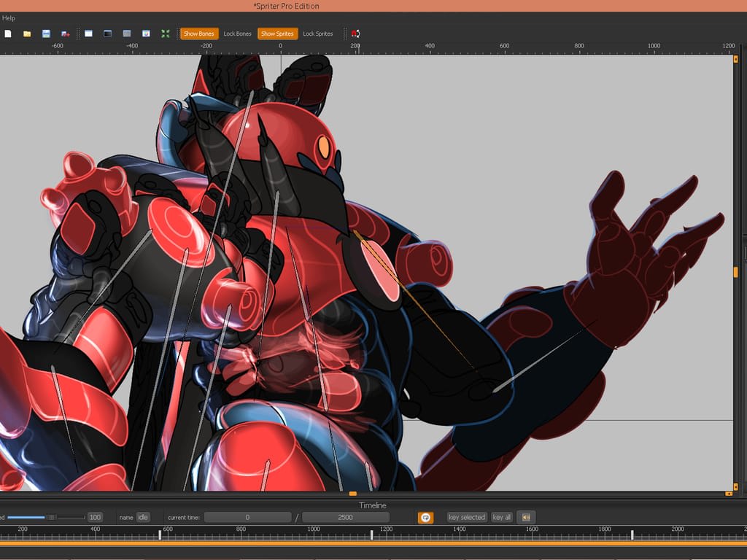Select the timeline keyframe marker near 1150

click(x=372, y=535)
